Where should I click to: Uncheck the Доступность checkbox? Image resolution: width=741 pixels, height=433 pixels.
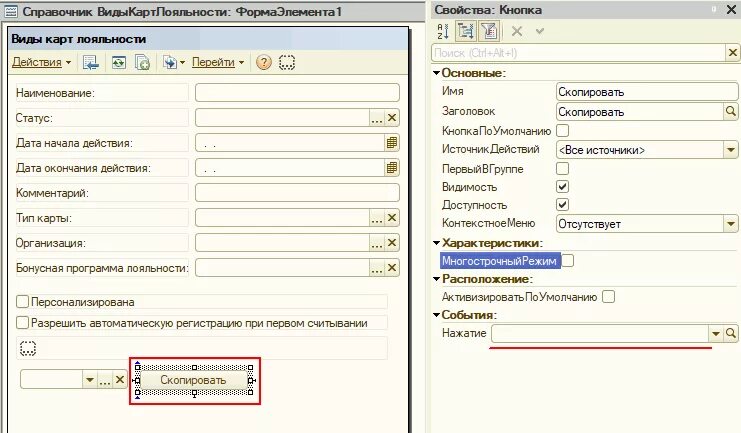[x=562, y=205]
